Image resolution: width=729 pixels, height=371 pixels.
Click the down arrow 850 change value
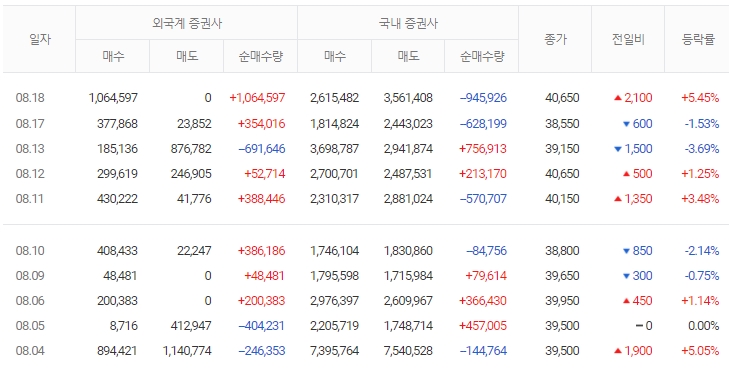[x=637, y=251]
